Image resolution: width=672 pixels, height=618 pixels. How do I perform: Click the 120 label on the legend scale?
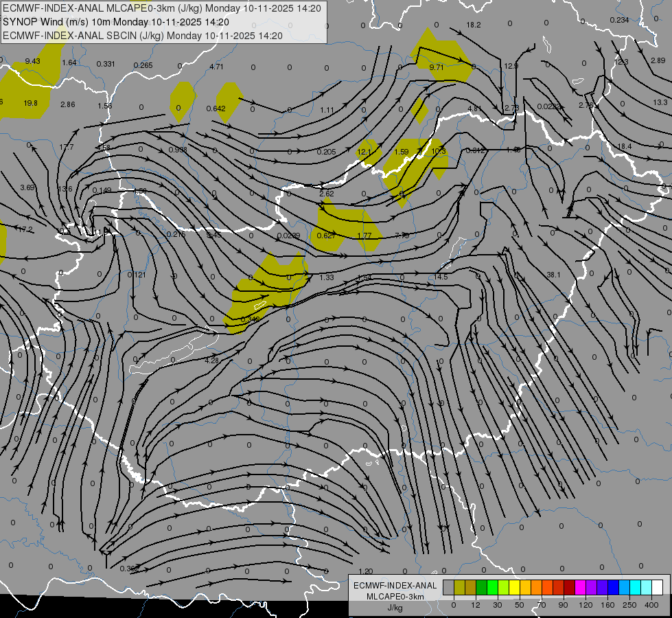pyautogui.click(x=586, y=605)
